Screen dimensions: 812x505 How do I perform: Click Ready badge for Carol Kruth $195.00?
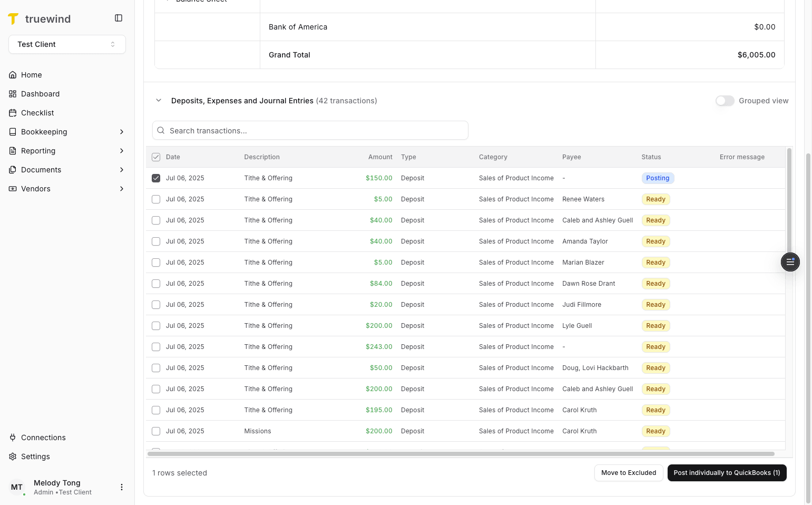click(x=656, y=410)
